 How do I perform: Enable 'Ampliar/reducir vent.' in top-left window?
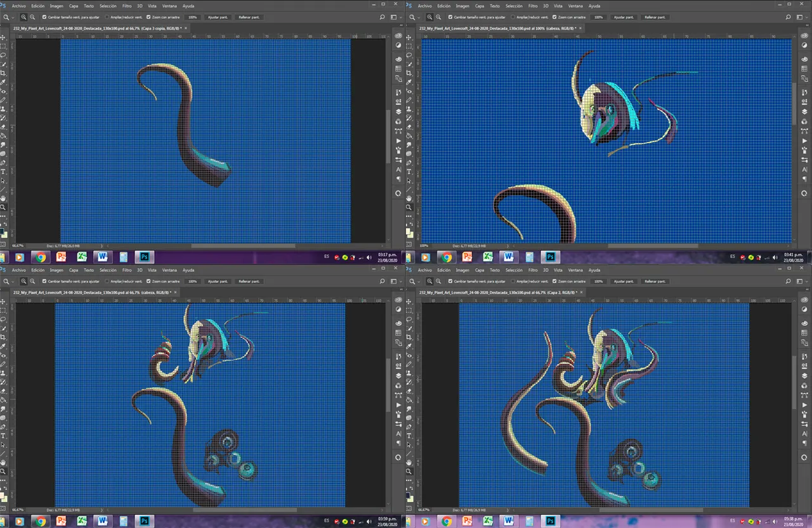(x=107, y=17)
